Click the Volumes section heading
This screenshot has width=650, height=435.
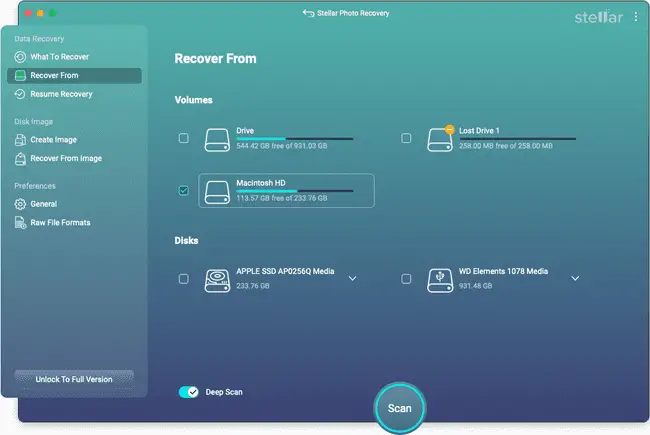coord(194,100)
